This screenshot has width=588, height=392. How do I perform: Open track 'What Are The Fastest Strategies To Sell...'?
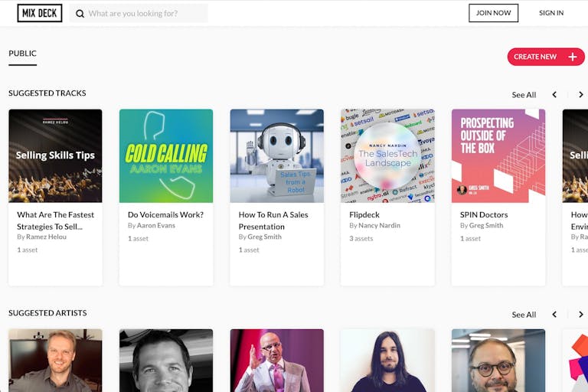(55, 220)
